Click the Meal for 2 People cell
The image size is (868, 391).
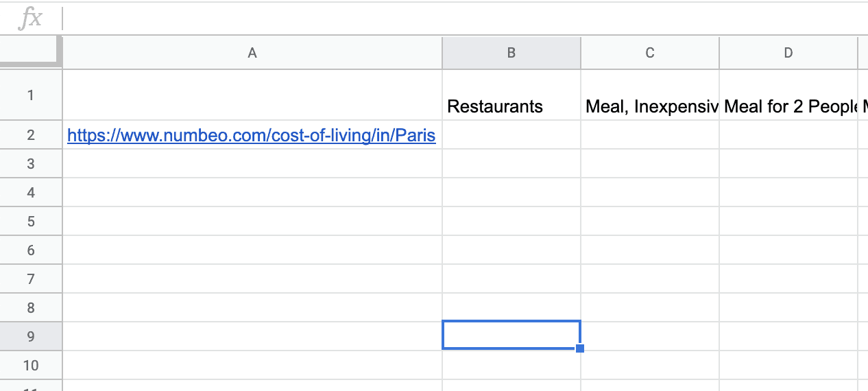(x=788, y=95)
